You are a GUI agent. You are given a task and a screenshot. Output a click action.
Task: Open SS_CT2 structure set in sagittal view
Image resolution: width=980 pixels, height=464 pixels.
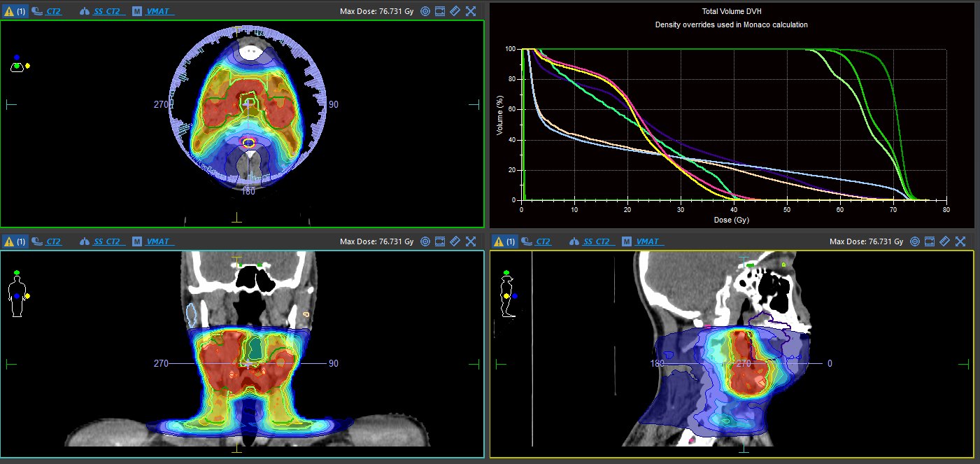tap(597, 241)
